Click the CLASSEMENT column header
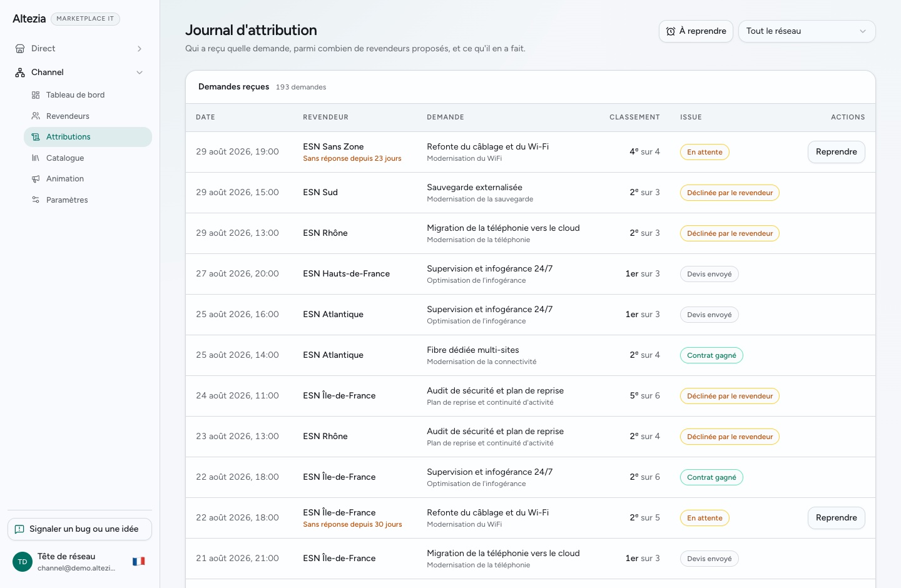Image resolution: width=901 pixels, height=588 pixels. (634, 118)
